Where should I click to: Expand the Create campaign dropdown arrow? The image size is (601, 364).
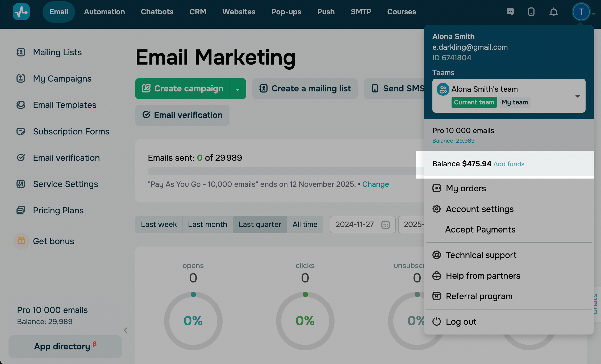click(238, 89)
